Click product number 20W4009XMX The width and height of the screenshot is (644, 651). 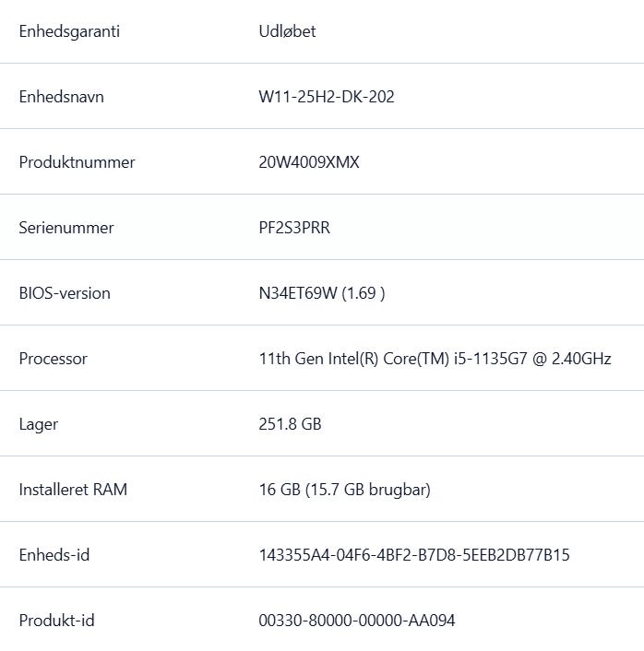click(x=309, y=162)
